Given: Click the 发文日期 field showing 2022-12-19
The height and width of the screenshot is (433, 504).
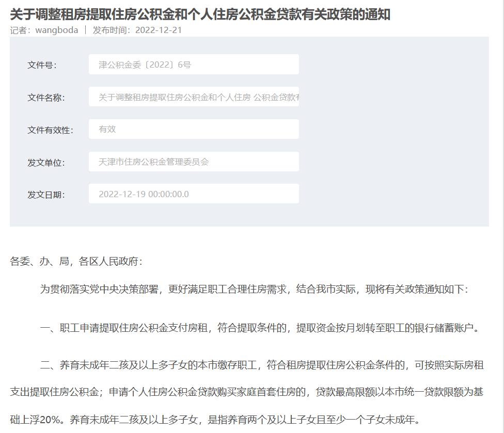Looking at the screenshot, I should coord(194,194).
